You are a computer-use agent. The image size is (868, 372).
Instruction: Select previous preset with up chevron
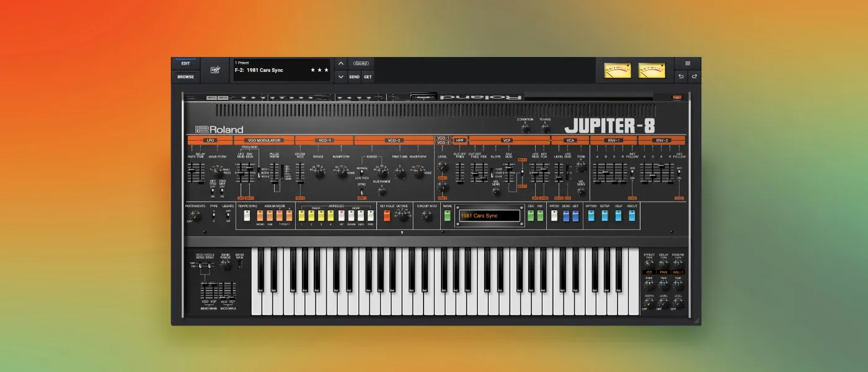pyautogui.click(x=340, y=63)
